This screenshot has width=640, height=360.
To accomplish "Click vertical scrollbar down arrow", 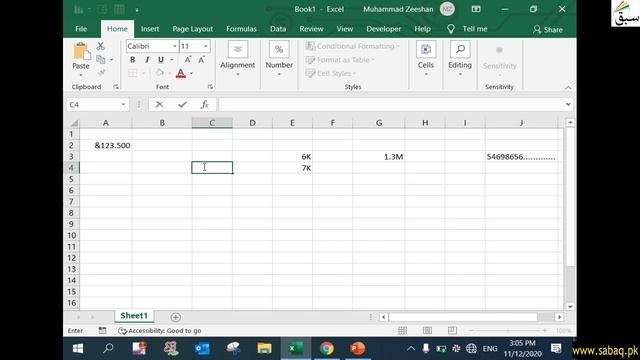I will tap(570, 307).
